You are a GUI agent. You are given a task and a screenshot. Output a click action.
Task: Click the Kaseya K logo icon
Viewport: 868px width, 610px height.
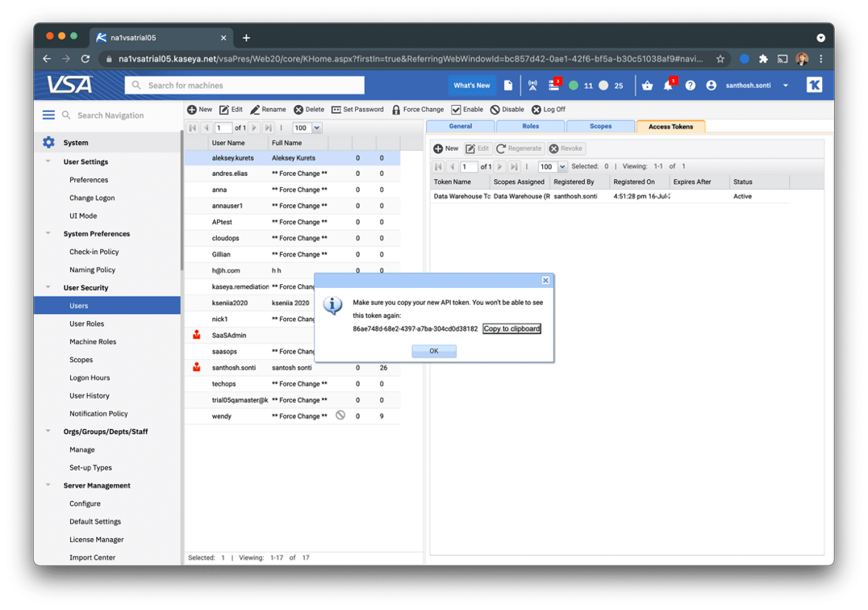[x=814, y=85]
